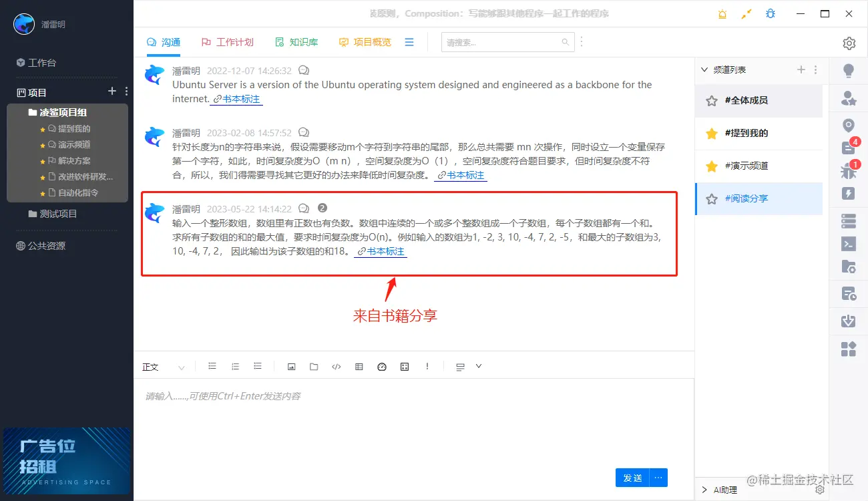Click the square grid icon in editor toolbar

405,367
